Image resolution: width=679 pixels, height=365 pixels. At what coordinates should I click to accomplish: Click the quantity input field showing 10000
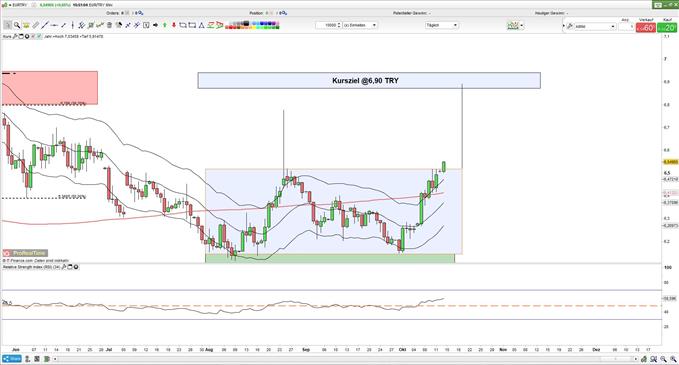tap(328, 25)
